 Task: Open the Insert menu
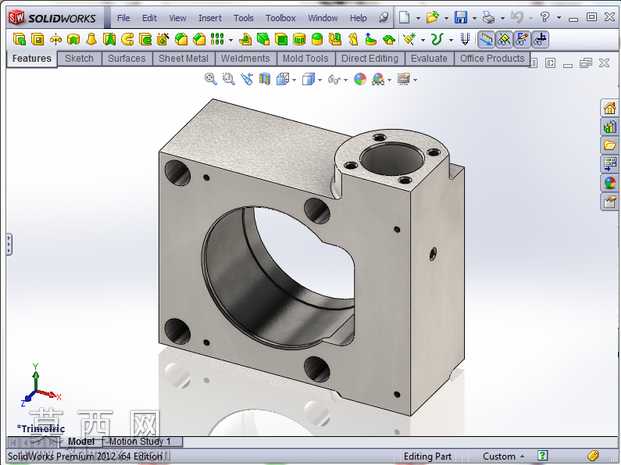point(210,18)
